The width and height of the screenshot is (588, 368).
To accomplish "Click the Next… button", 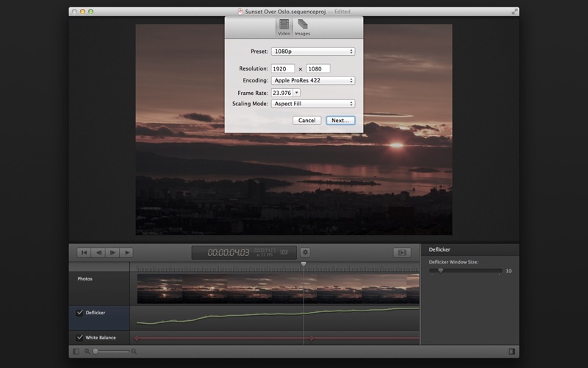I will 340,120.
